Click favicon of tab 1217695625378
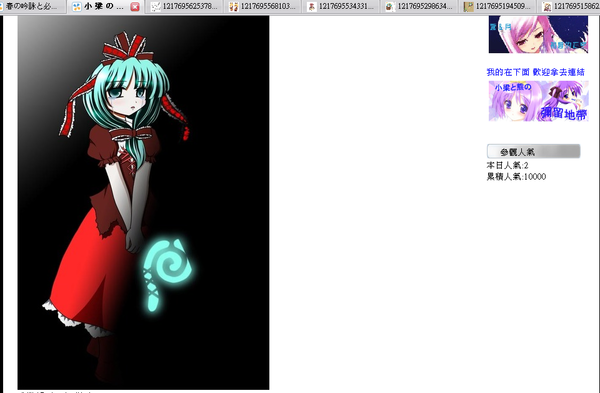The height and width of the screenshot is (393, 600). point(155,7)
